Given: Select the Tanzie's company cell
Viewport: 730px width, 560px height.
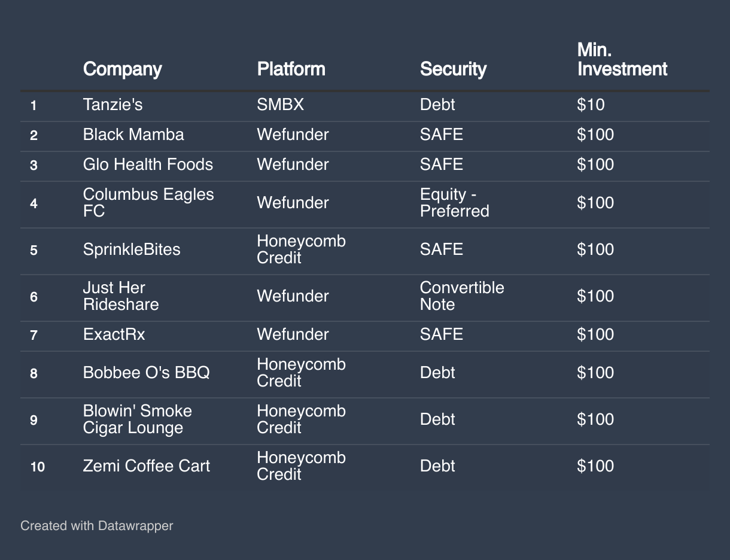Looking at the screenshot, I should point(112,105).
